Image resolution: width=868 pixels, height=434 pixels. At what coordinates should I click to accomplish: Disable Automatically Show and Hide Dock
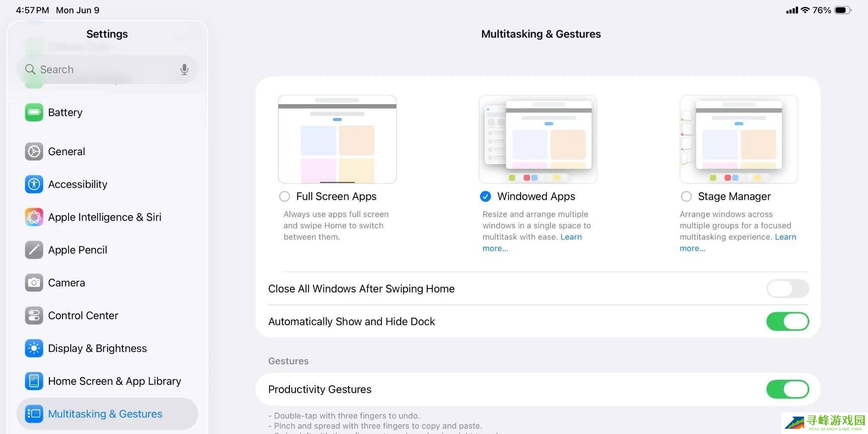(x=787, y=322)
